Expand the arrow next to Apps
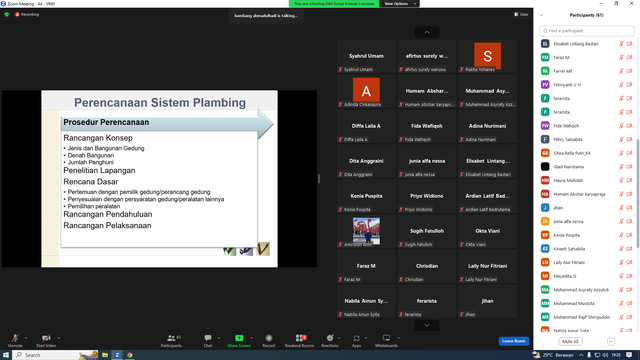This screenshot has width=640, height=360. [x=366, y=338]
